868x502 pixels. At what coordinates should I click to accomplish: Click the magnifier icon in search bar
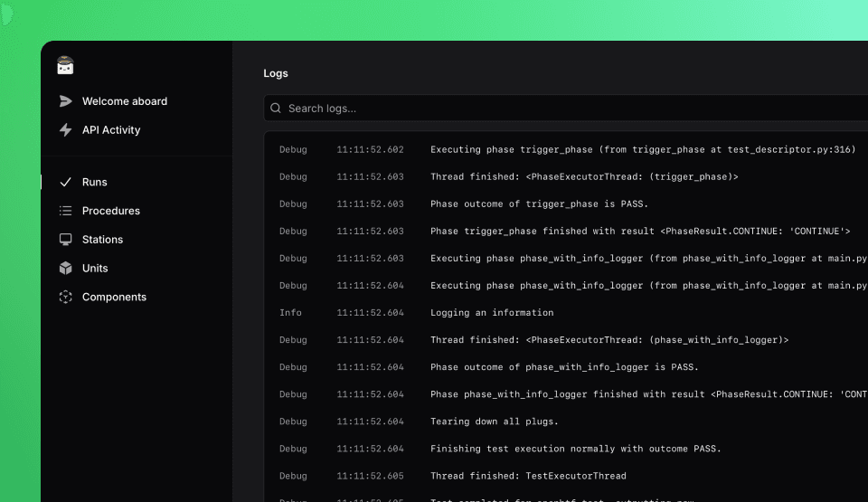276,108
